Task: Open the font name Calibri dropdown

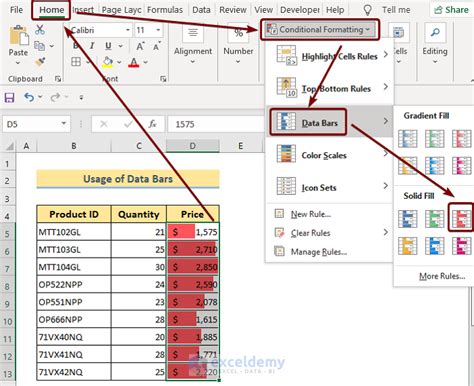Action: pyautogui.click(x=128, y=30)
